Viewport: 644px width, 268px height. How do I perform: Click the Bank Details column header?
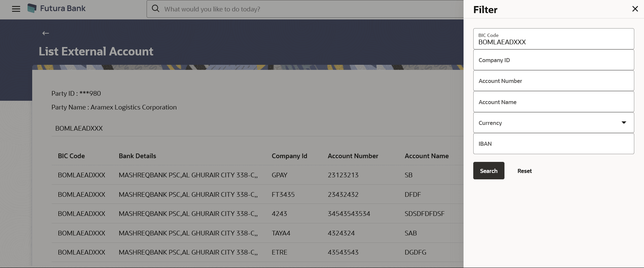pyautogui.click(x=138, y=156)
